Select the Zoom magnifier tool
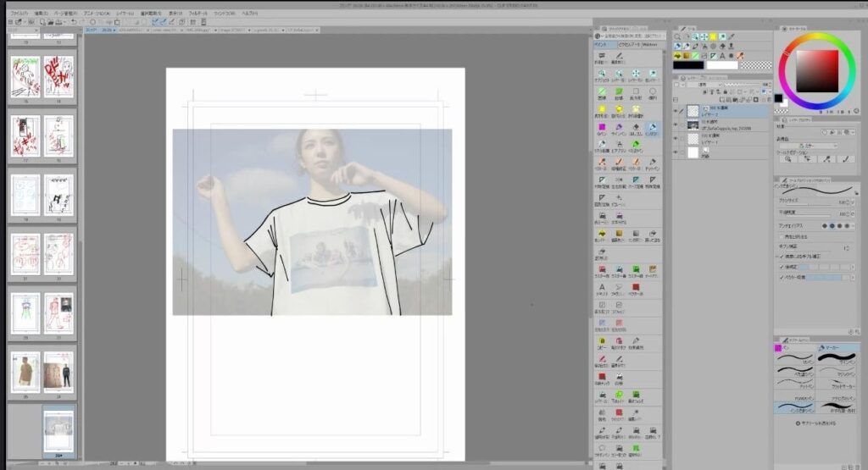868x470 pixels. point(677,36)
